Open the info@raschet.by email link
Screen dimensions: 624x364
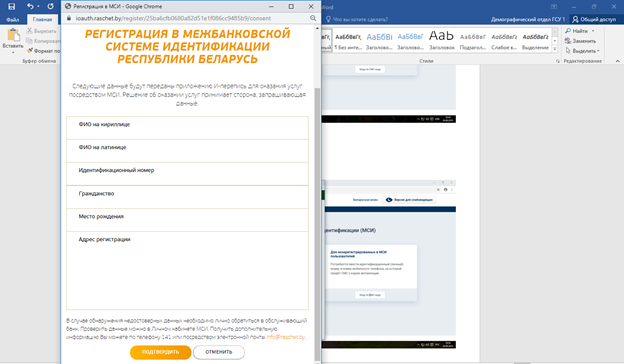coord(285,337)
